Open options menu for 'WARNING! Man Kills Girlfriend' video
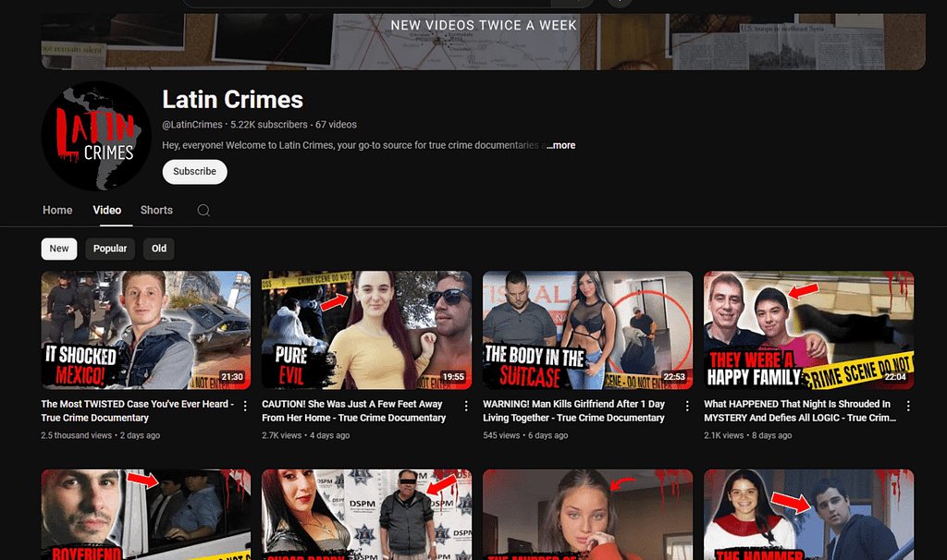 tap(687, 406)
